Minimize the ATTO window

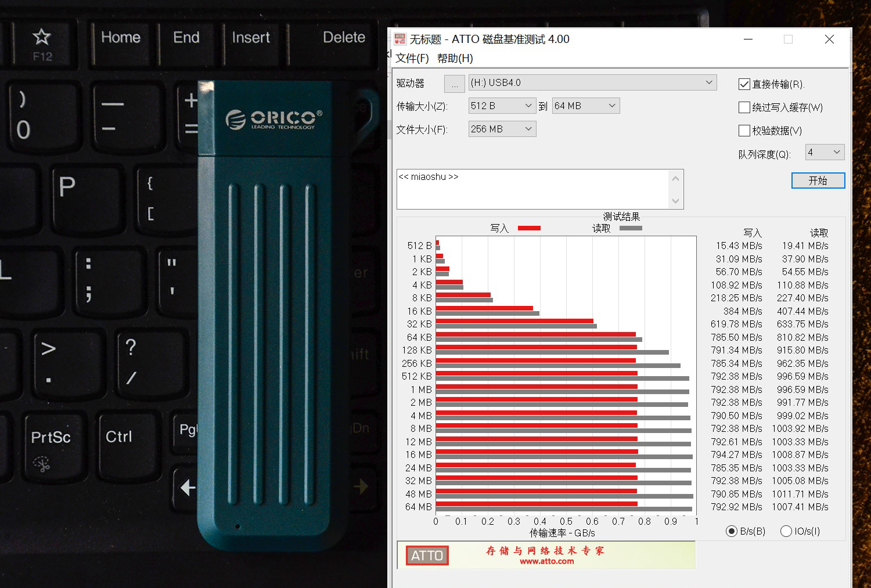click(748, 39)
